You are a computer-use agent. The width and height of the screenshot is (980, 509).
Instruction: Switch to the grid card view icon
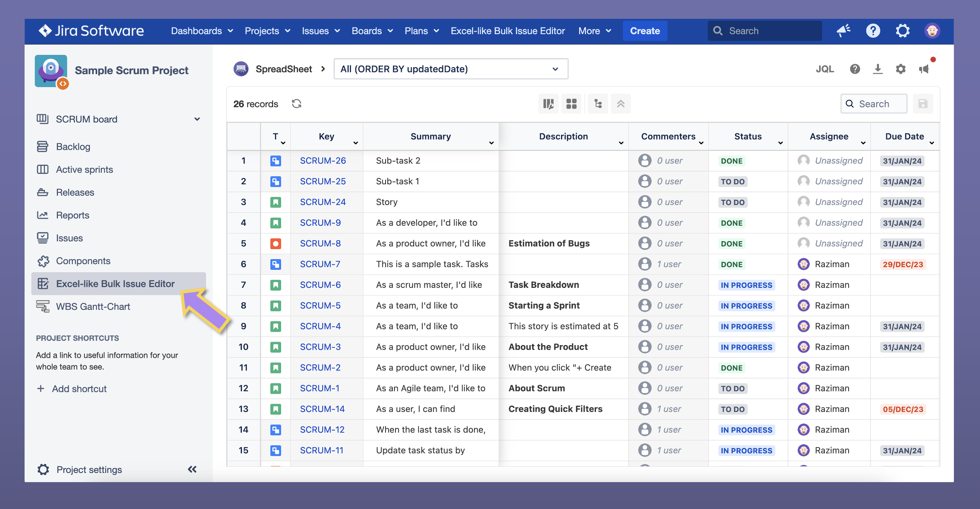pyautogui.click(x=571, y=104)
